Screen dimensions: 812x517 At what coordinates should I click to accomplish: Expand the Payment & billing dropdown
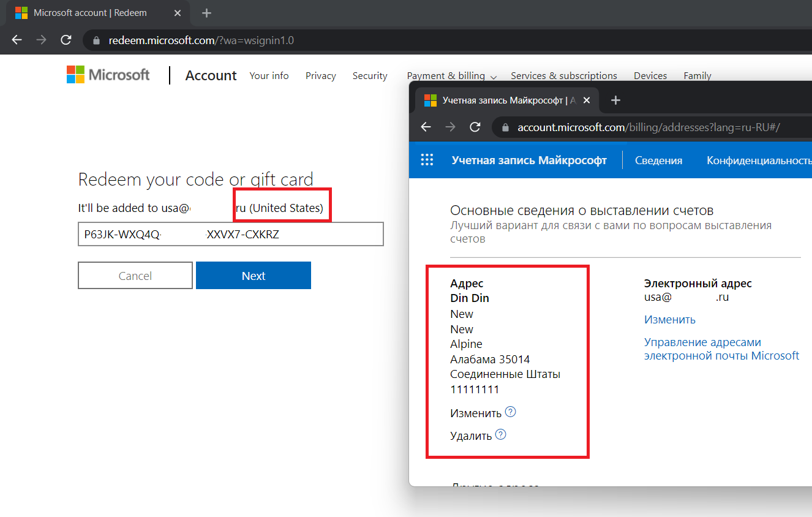coord(452,75)
